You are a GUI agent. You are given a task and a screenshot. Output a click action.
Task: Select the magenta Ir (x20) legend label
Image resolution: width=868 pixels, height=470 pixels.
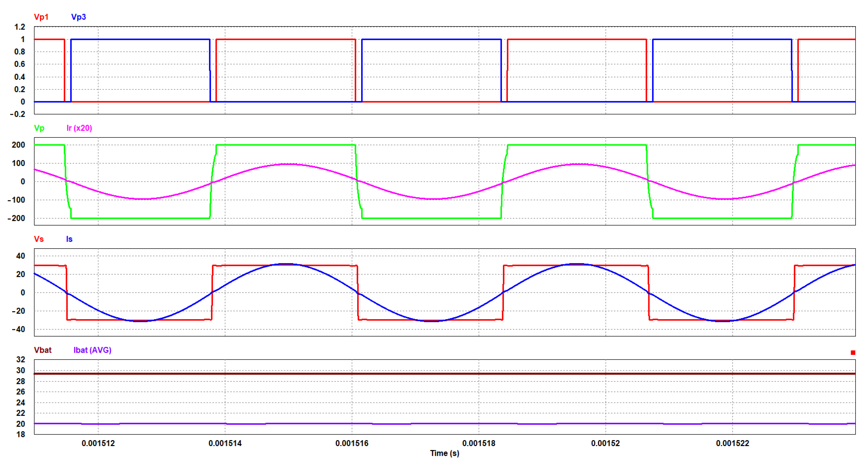pos(79,128)
